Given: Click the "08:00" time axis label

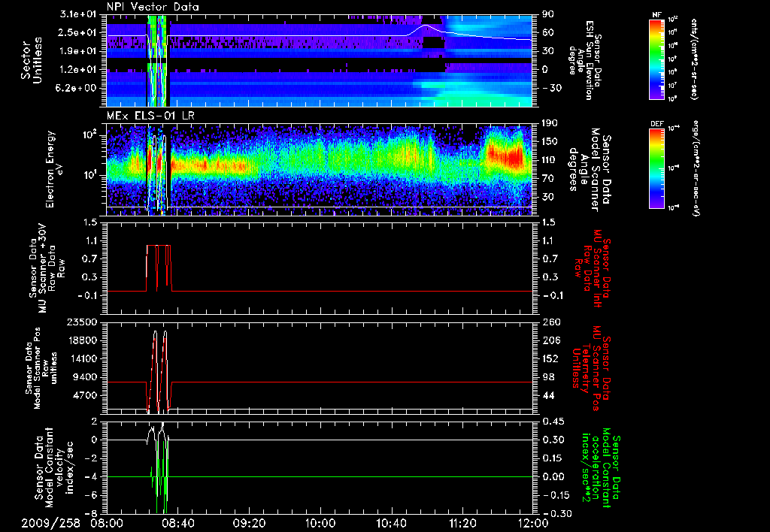Looking at the screenshot, I should click(x=107, y=523).
